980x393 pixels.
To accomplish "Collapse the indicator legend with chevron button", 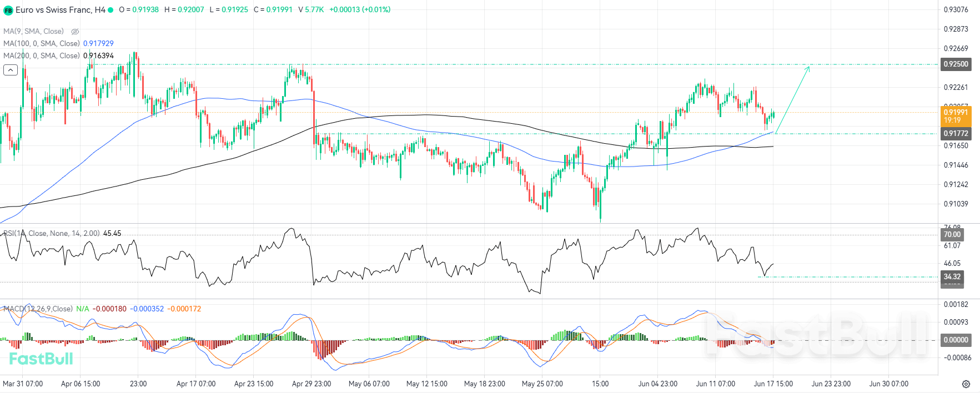I will pyautogui.click(x=11, y=70).
